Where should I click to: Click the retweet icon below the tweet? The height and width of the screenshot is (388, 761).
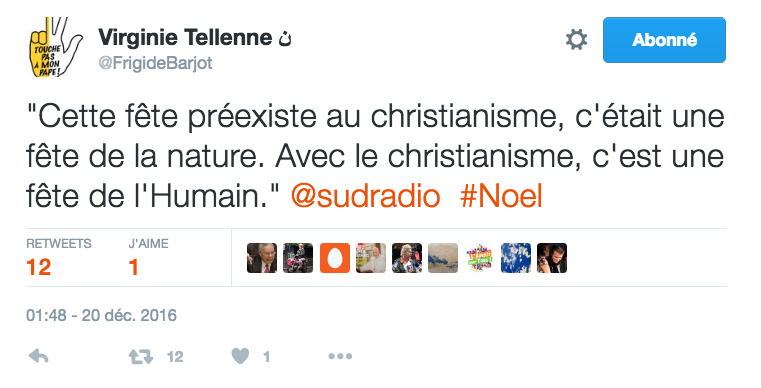click(141, 357)
